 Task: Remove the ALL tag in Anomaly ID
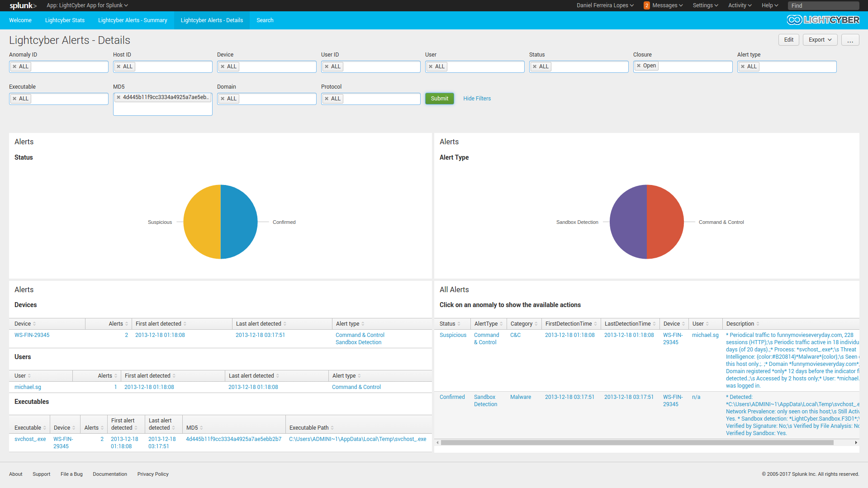point(15,66)
